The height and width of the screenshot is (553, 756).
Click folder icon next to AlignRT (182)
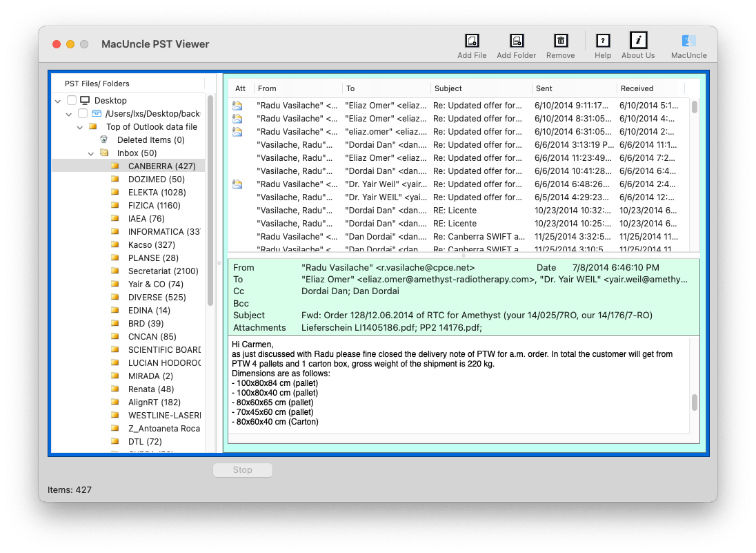click(x=115, y=402)
